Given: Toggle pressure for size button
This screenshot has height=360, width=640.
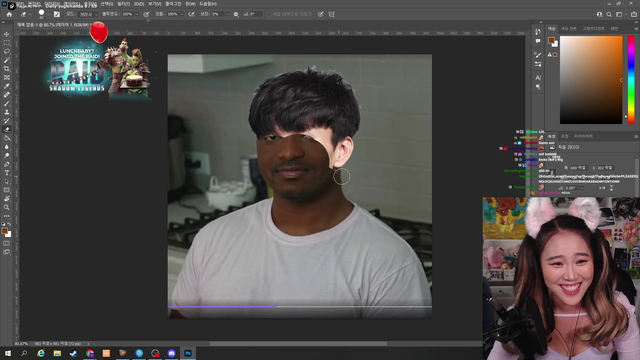Looking at the screenshot, I should coord(321,14).
